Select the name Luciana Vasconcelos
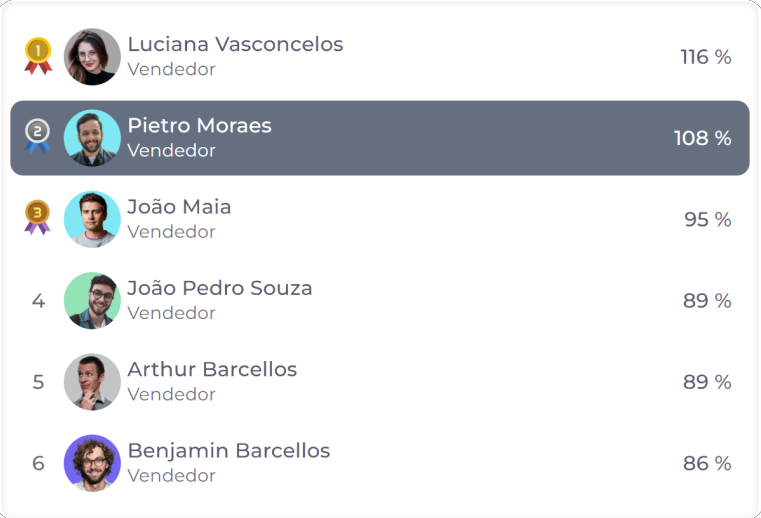 tap(235, 44)
